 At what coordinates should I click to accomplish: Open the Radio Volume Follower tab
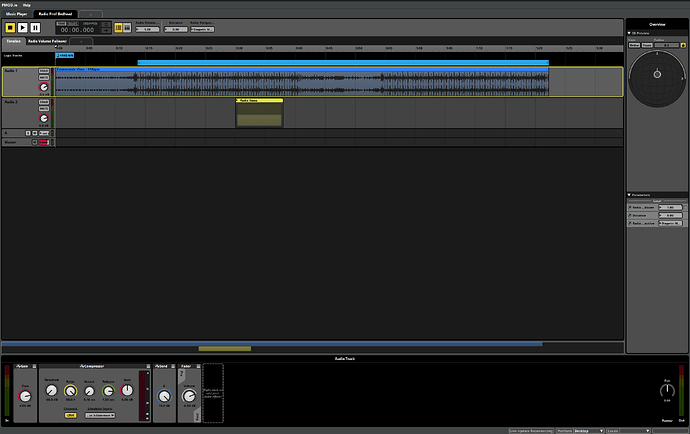point(47,41)
